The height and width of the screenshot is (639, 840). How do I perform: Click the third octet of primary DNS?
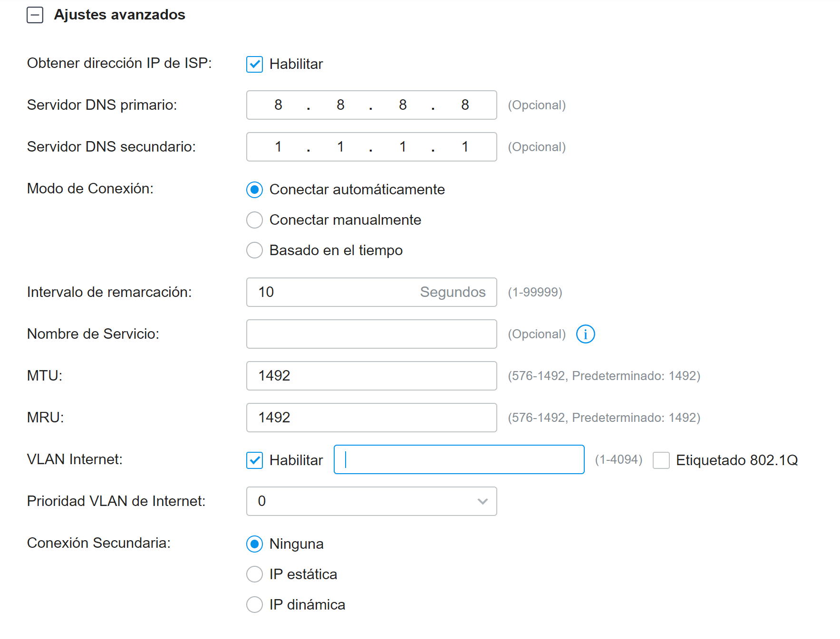click(403, 105)
